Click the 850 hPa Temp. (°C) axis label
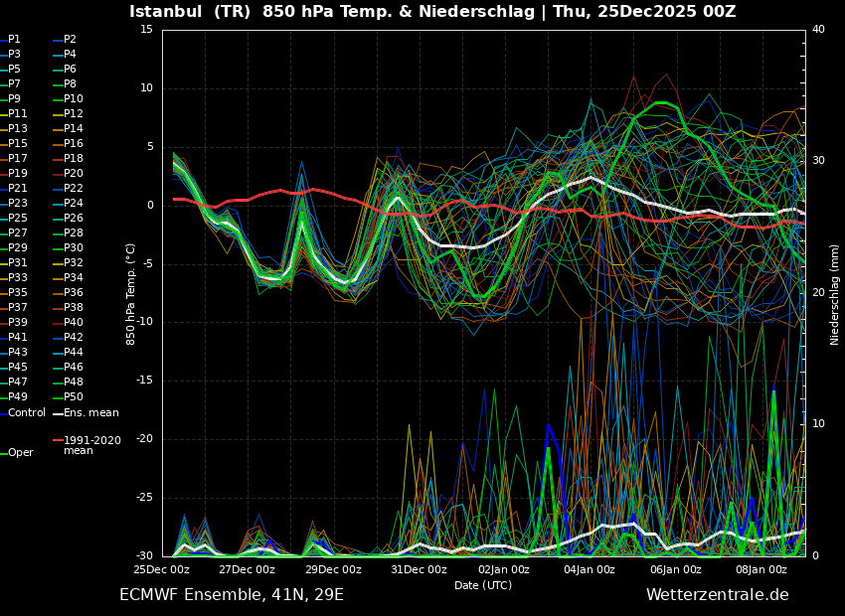 [130, 294]
